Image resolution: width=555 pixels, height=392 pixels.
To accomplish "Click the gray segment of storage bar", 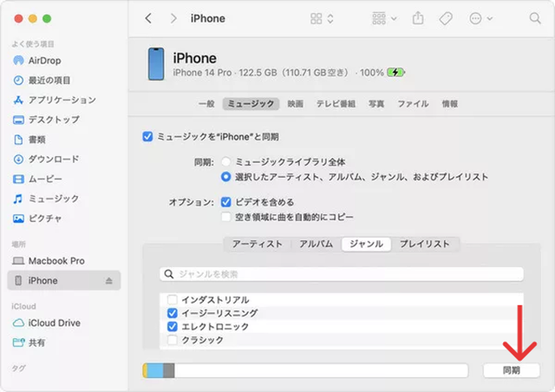I will pyautogui.click(x=169, y=370).
